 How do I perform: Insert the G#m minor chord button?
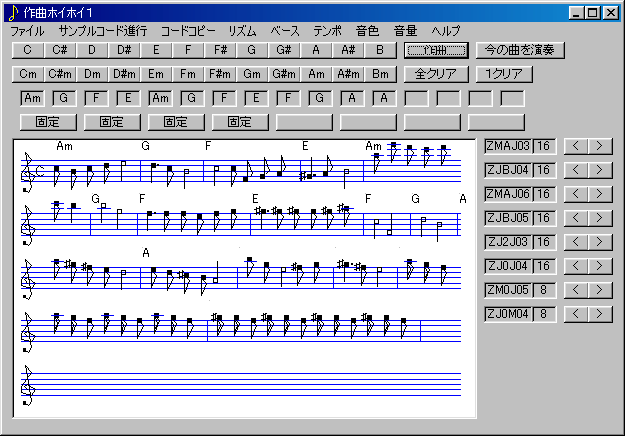[x=284, y=74]
